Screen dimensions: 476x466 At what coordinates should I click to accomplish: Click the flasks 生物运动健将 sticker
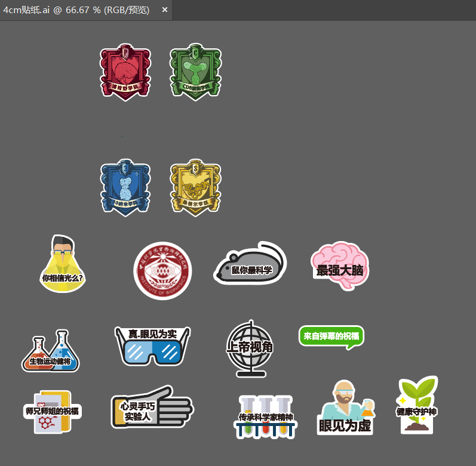click(x=51, y=351)
